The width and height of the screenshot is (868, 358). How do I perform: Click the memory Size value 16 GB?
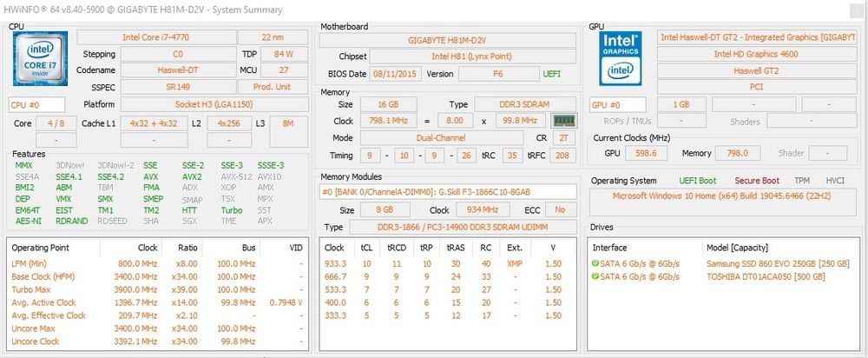388,105
